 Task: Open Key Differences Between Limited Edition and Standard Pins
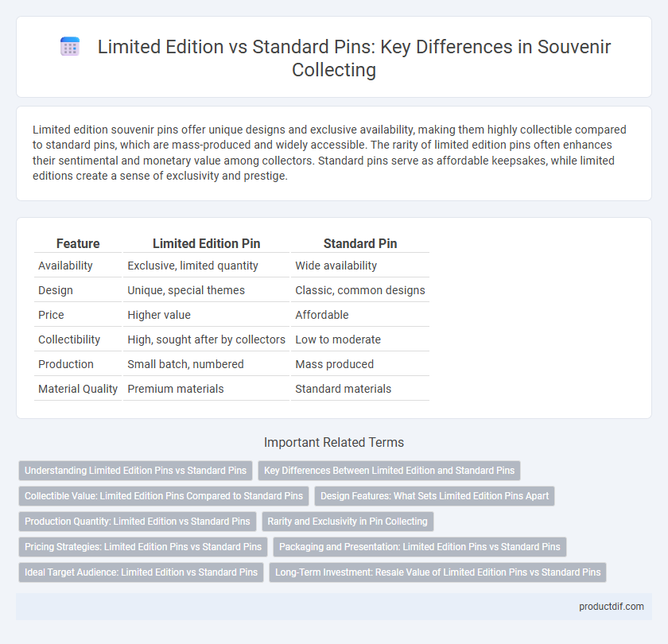click(x=389, y=471)
